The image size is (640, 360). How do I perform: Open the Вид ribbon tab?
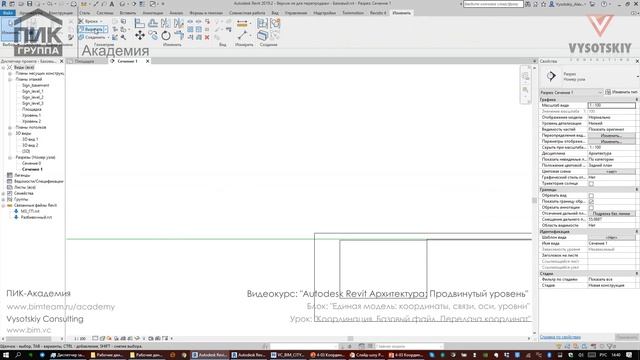[x=275, y=13]
